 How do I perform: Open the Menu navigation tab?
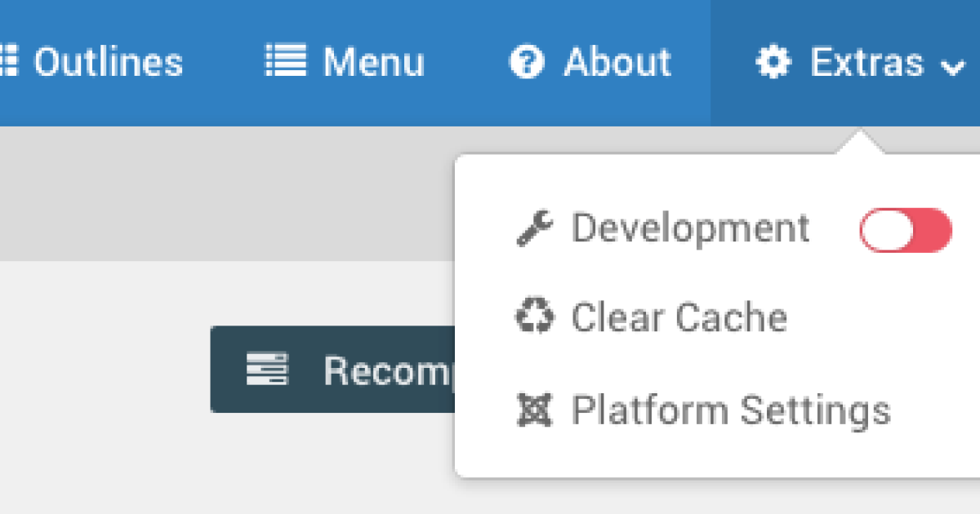[373, 62]
